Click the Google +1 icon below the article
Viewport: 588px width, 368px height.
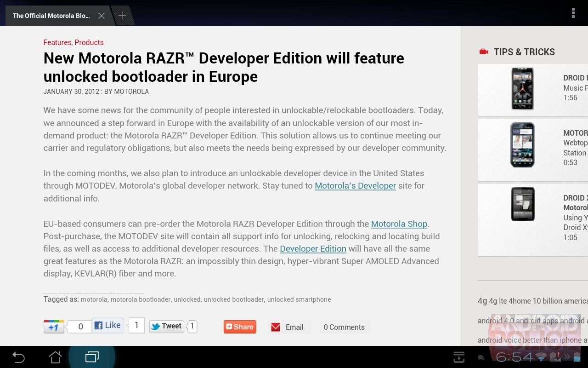[54, 326]
